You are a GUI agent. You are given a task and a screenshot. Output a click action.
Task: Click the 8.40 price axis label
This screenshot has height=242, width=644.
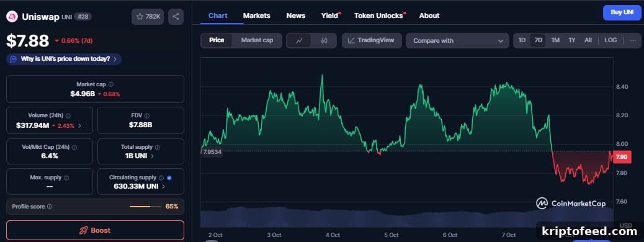(x=622, y=87)
